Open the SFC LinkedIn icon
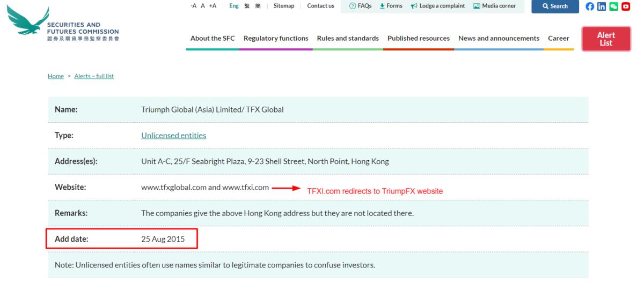 tap(602, 6)
